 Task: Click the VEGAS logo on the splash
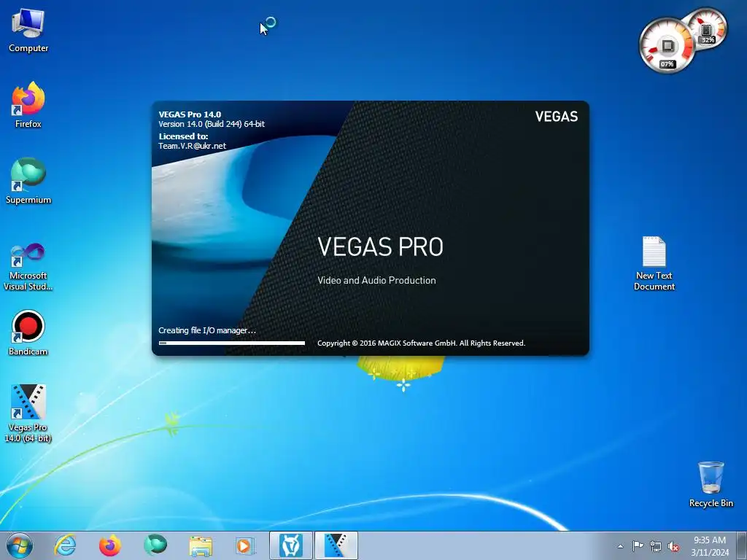[556, 117]
